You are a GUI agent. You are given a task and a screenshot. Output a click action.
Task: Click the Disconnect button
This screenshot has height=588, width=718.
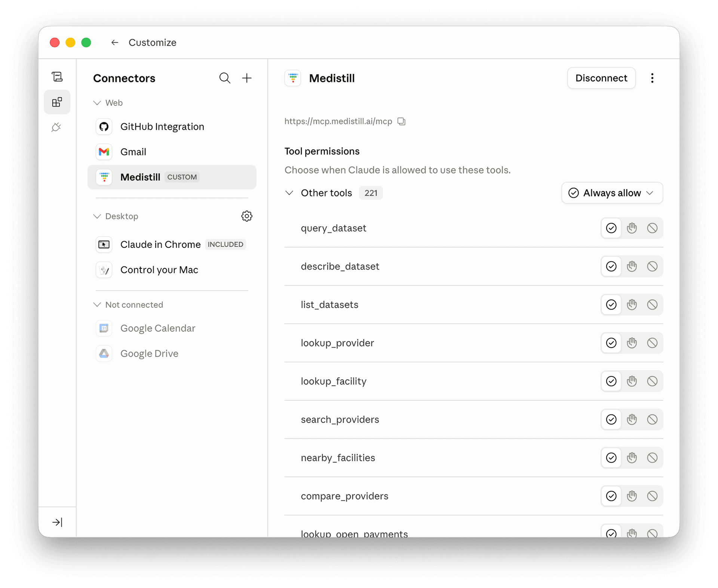(601, 78)
